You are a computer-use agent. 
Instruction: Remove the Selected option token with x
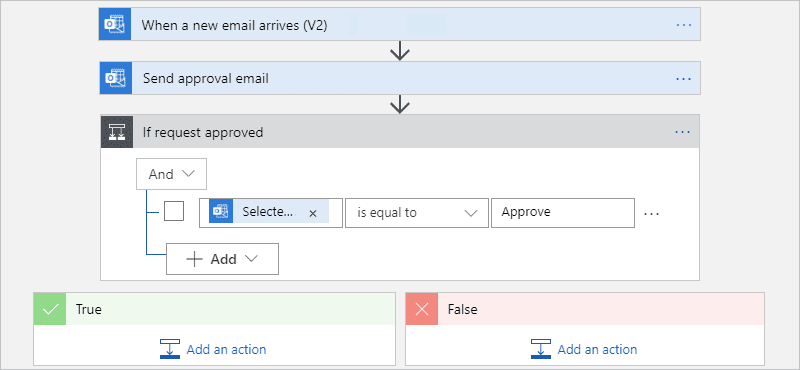click(x=313, y=213)
